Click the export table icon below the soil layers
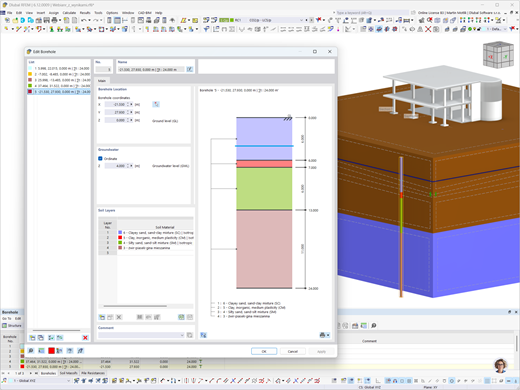This screenshot has height=390, width=520. (x=181, y=317)
